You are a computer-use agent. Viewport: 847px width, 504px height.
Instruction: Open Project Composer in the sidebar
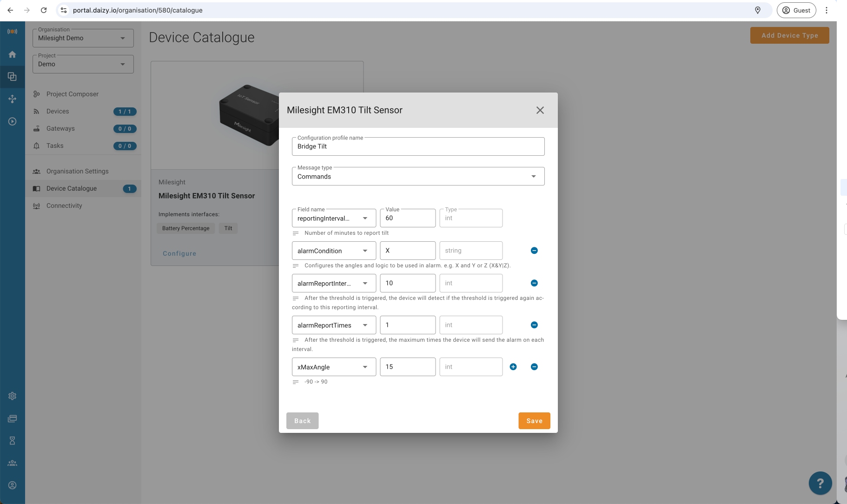83,94
